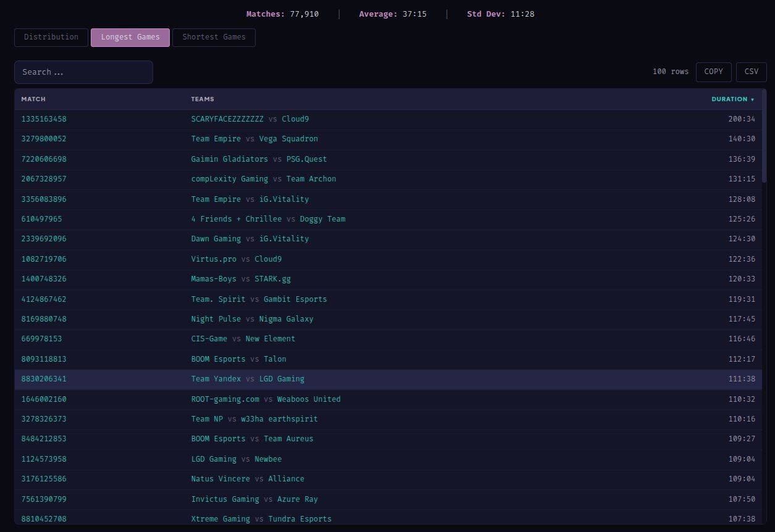Open match 1082719706
Screen dimensions: 775x532
tap(44, 259)
